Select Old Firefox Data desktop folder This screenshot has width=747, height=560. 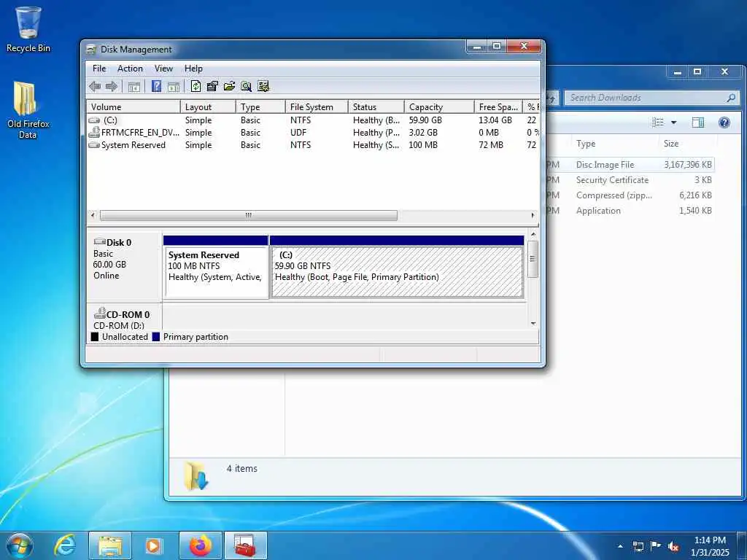(x=28, y=111)
